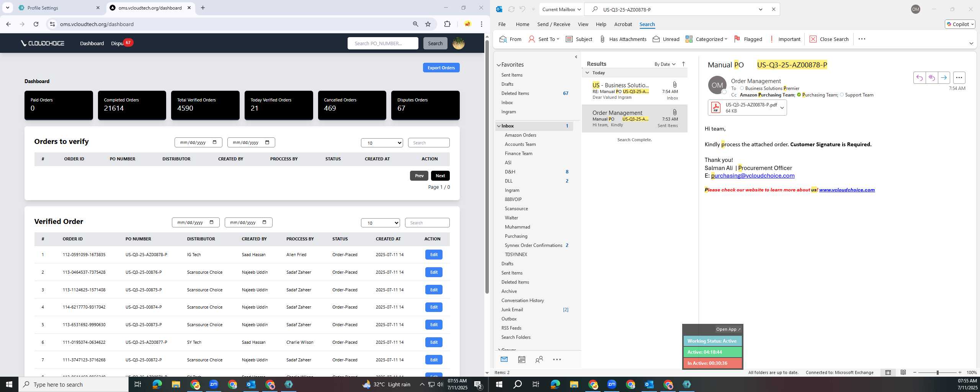The width and height of the screenshot is (980, 392).
Task: Filter search results by Unread
Action: click(x=666, y=39)
